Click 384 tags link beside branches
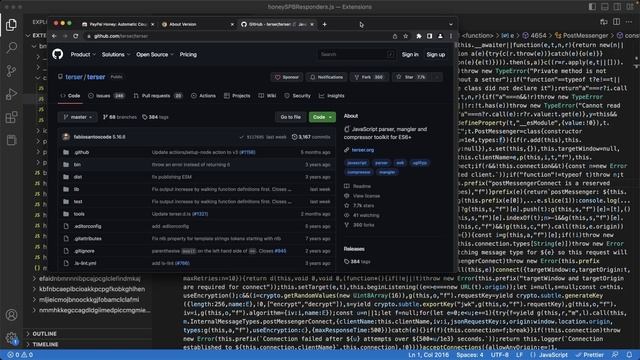The image size is (640, 360). pyautogui.click(x=155, y=117)
